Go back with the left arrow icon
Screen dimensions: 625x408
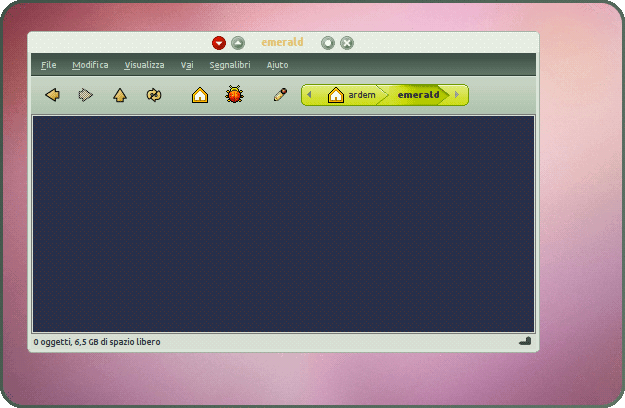click(53, 95)
